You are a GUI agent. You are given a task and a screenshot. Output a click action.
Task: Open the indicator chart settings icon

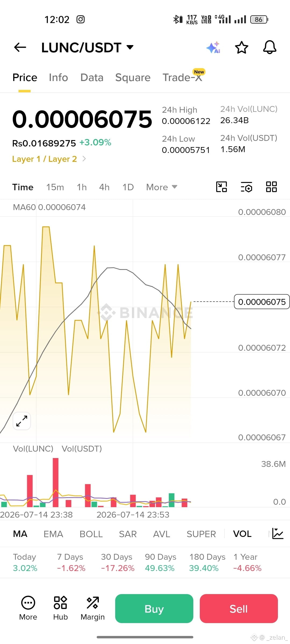(278, 533)
